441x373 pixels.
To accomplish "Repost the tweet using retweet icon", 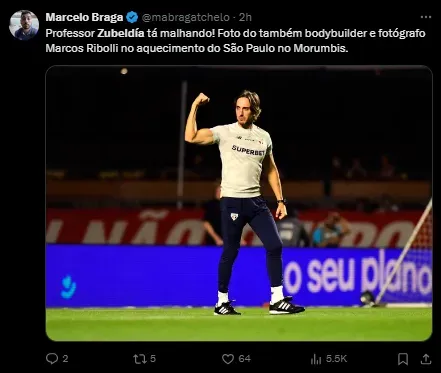I will (139, 359).
